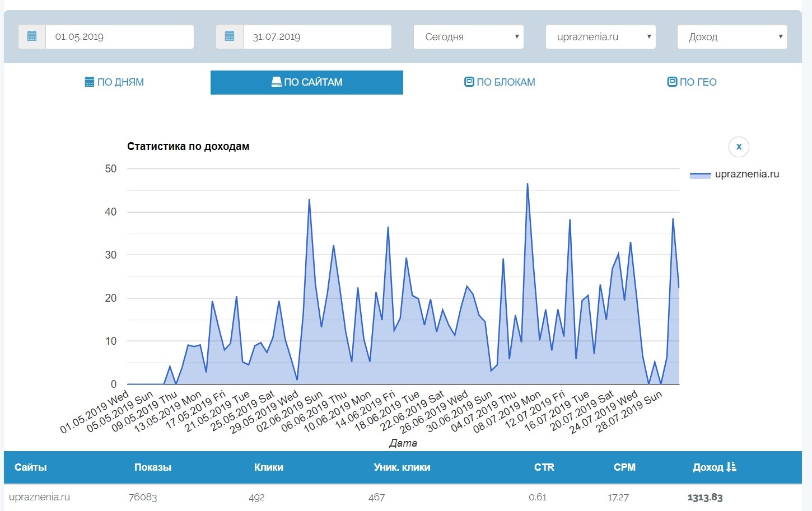812x511 pixels.
Task: Click the Уник. клики column header
Action: (x=402, y=467)
